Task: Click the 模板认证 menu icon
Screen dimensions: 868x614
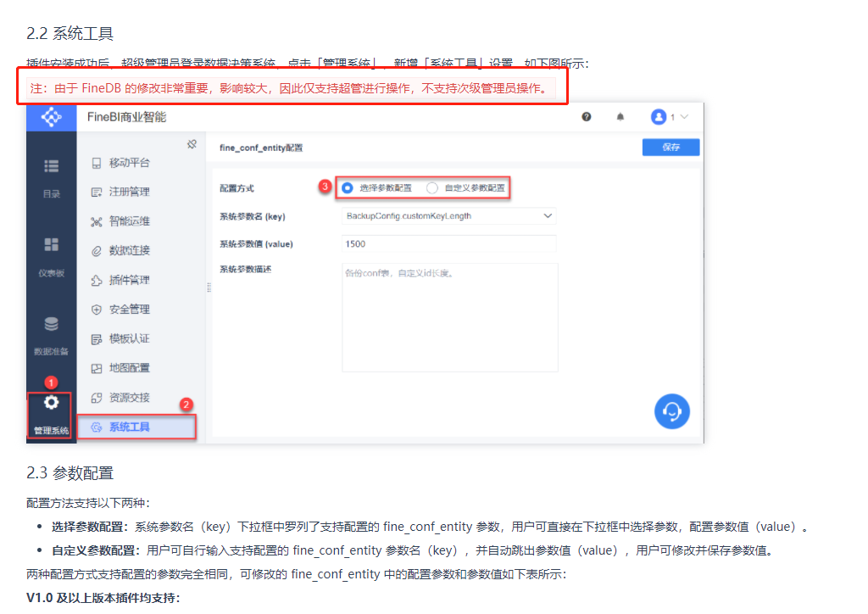Action: [97, 339]
